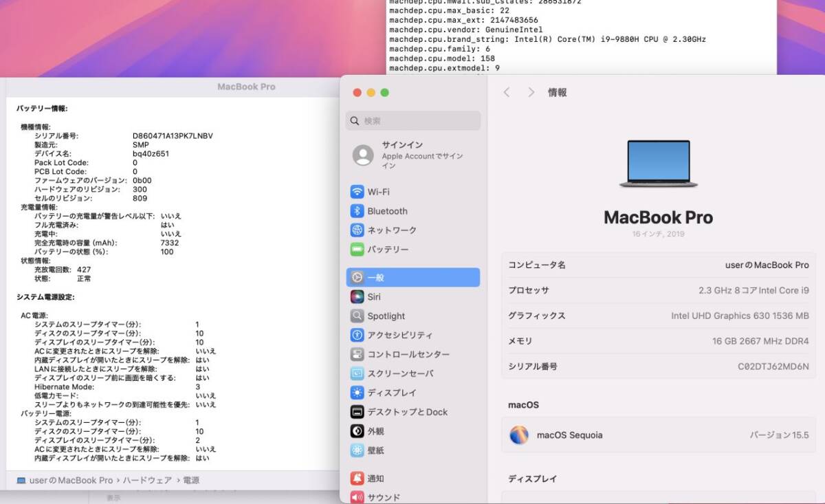Click the シリアル番号 C02DTJ62MD6N value
Viewport: 825px width, 504px height.
pyautogui.click(x=773, y=367)
